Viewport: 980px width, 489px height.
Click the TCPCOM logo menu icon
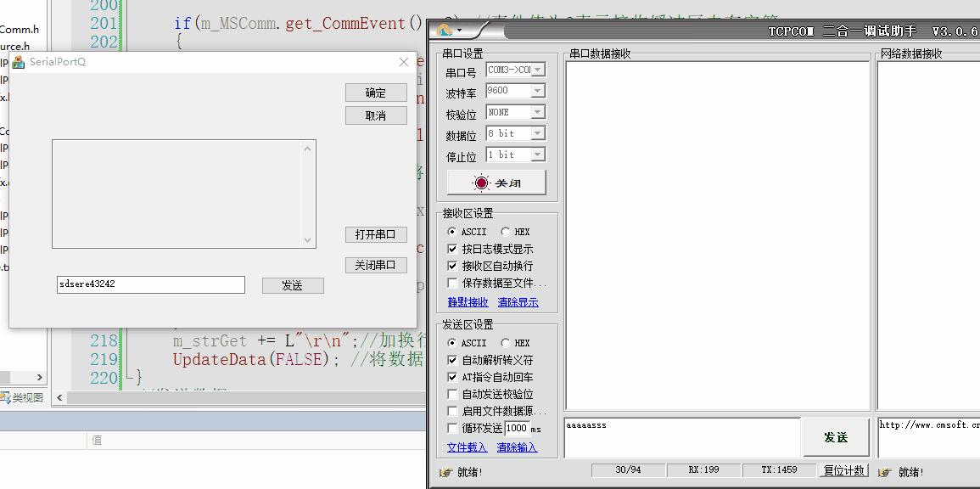click(x=445, y=31)
